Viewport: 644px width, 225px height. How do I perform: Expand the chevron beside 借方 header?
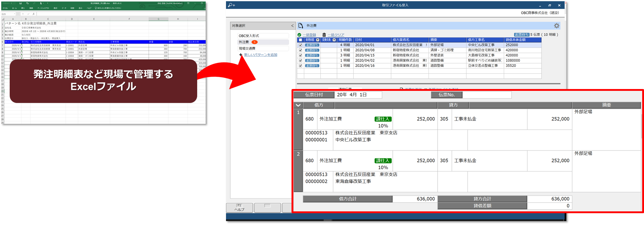pyautogui.click(x=298, y=105)
